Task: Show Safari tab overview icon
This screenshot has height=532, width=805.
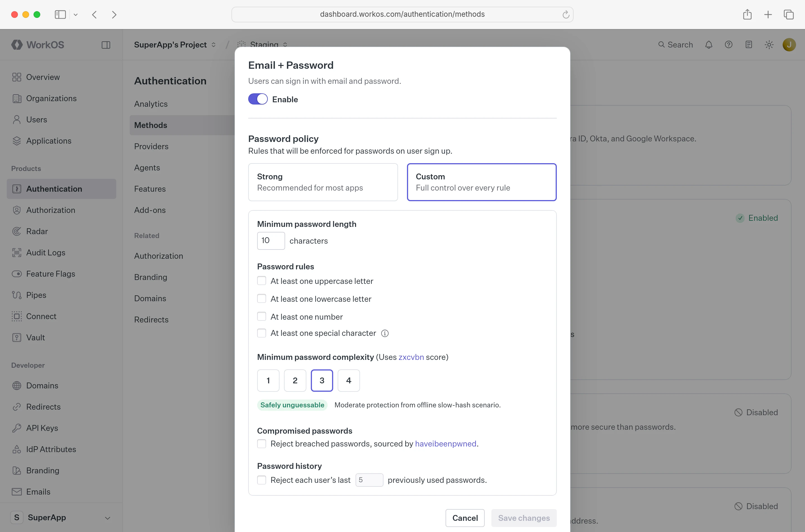Action: pyautogui.click(x=789, y=15)
